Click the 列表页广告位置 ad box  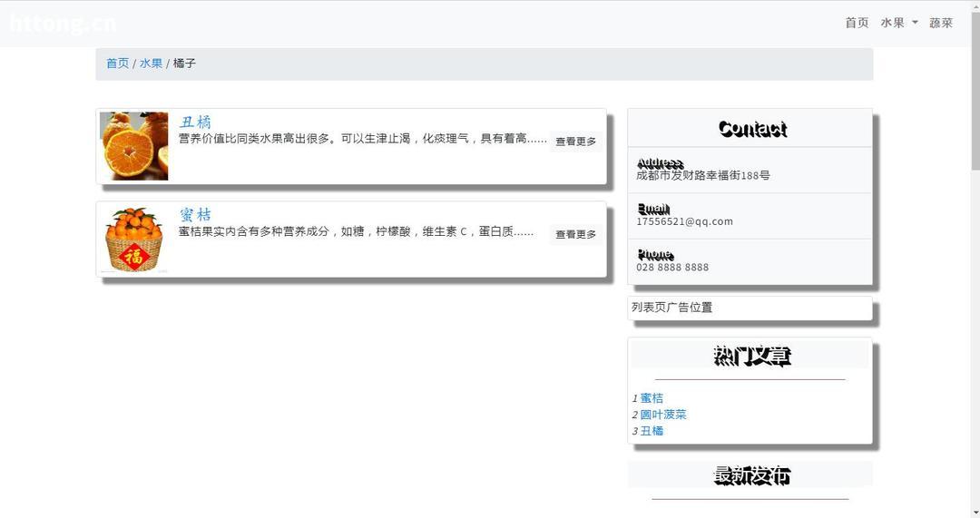[750, 308]
